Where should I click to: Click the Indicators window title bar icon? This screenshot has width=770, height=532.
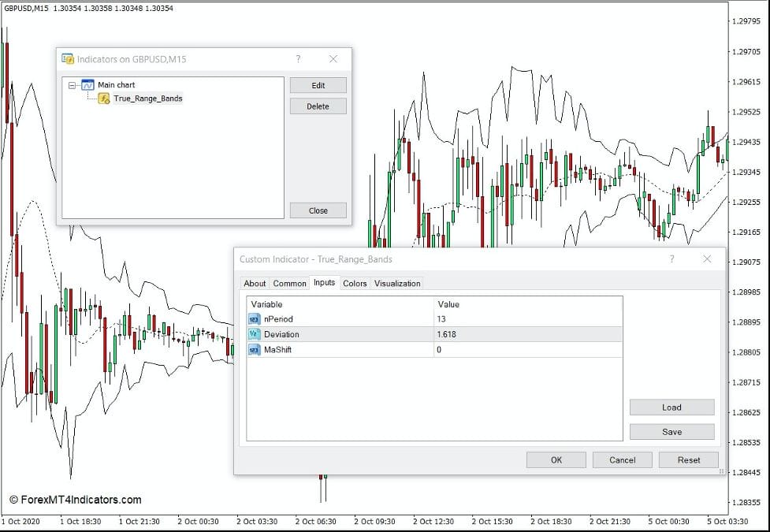click(68, 58)
